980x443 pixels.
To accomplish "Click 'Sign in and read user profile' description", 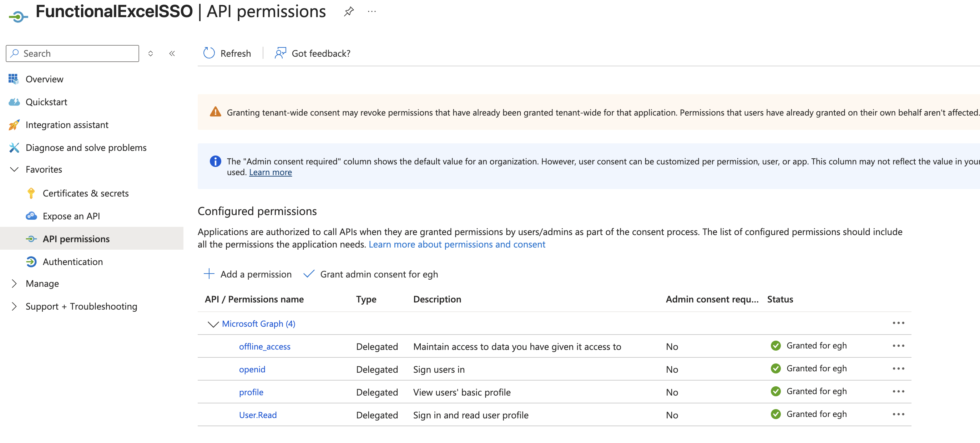I will (471, 415).
